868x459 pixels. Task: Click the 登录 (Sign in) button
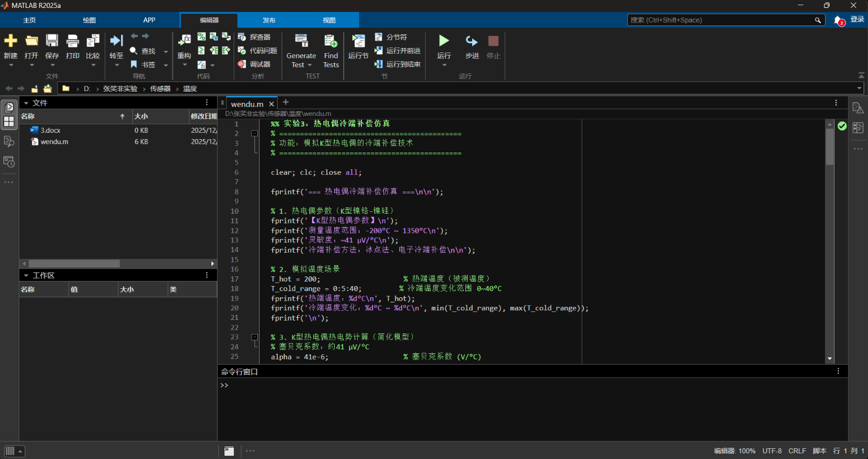pos(857,19)
